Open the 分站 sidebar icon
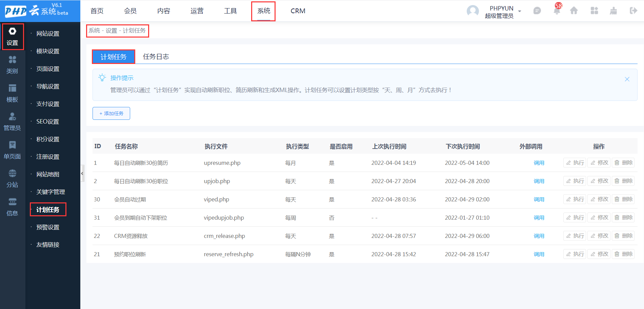644x309 pixels. [13, 179]
